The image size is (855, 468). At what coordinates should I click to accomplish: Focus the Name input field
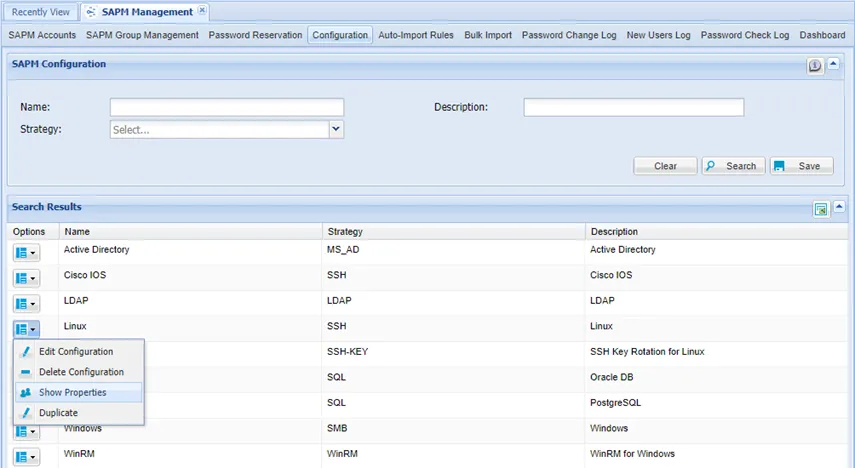pyautogui.click(x=227, y=107)
